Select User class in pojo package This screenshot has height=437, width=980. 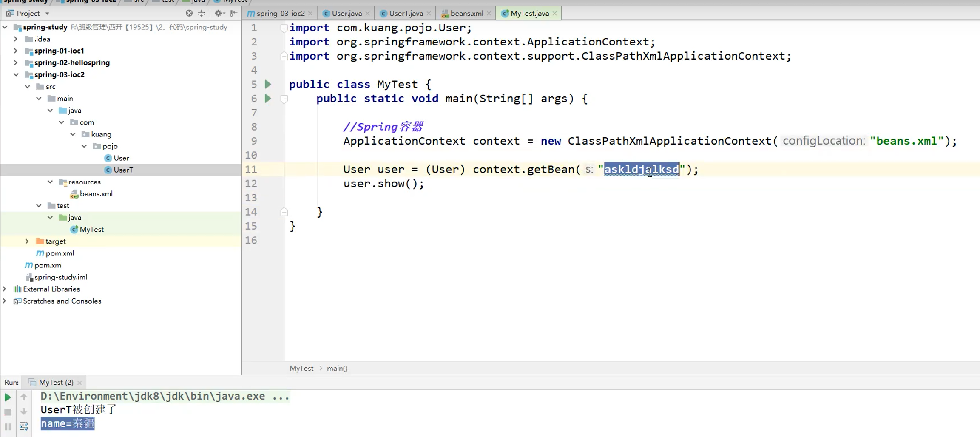[x=121, y=158]
